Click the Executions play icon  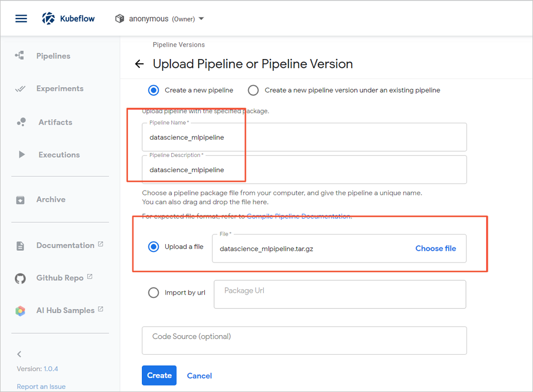22,155
